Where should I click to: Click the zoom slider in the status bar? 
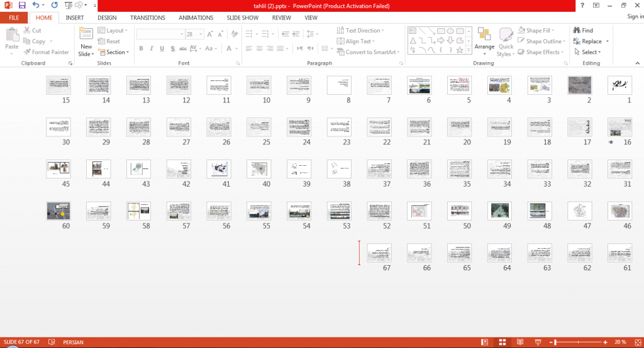(579, 342)
